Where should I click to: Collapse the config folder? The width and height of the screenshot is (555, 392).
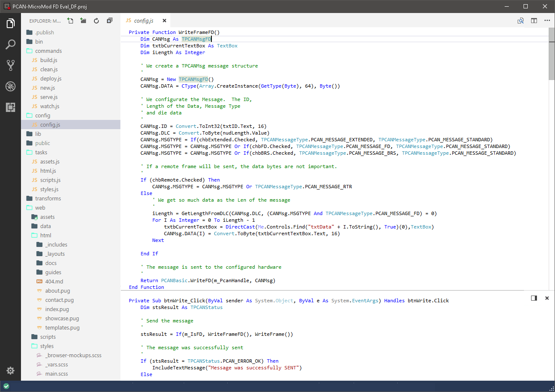(x=70, y=115)
